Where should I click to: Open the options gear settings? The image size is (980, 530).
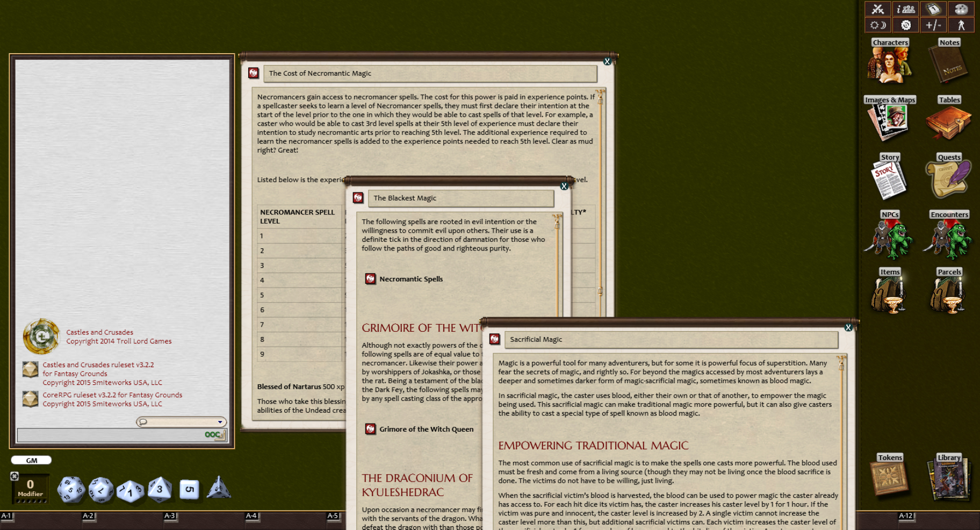pos(905,25)
